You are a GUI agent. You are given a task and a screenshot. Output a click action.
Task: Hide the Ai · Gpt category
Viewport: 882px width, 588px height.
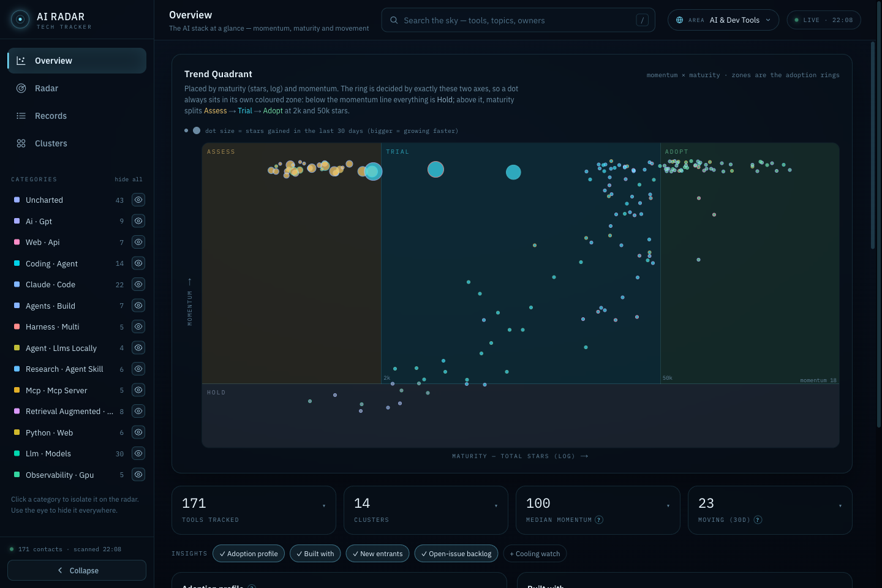[x=138, y=221]
